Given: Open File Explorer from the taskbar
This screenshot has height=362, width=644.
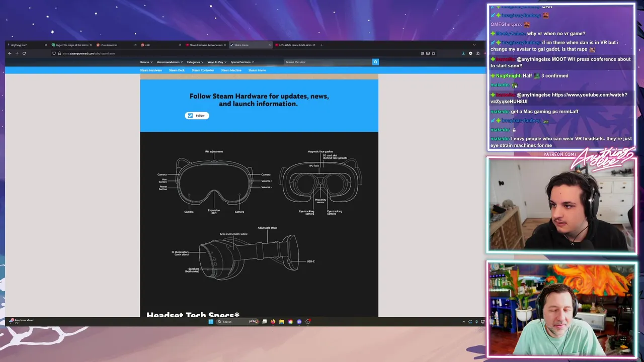Looking at the screenshot, I should (x=282, y=322).
